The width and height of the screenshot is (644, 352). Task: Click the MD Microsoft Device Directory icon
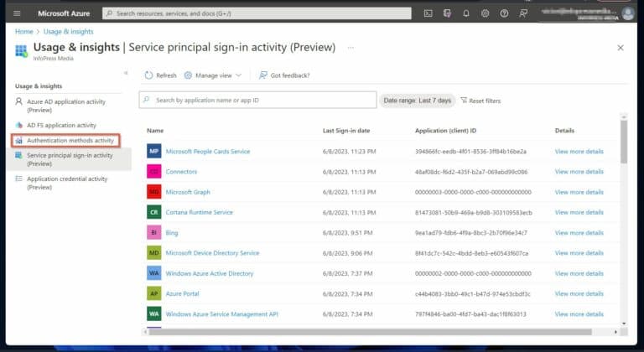tap(154, 253)
